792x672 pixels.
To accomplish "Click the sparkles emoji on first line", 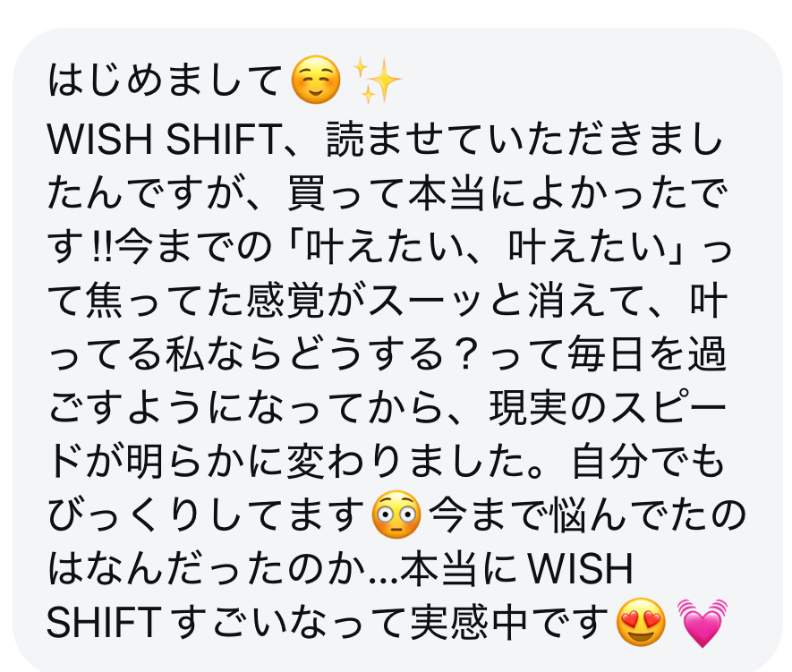I will pyautogui.click(x=377, y=80).
